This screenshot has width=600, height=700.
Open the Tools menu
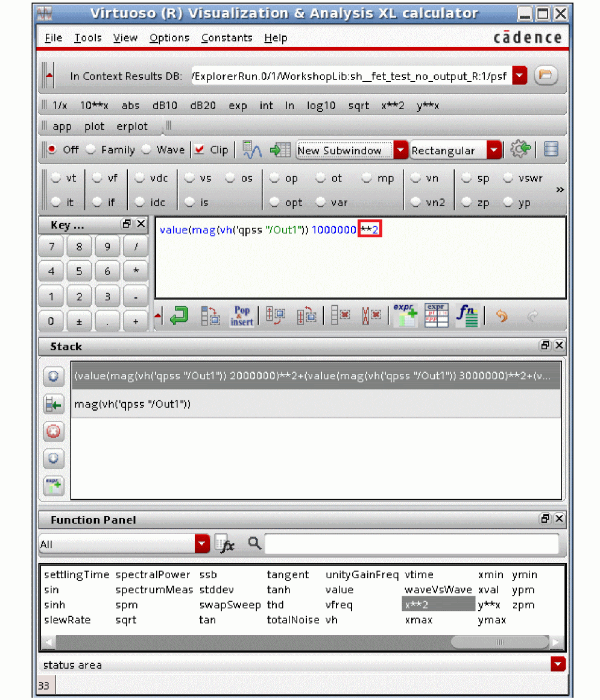(x=88, y=38)
